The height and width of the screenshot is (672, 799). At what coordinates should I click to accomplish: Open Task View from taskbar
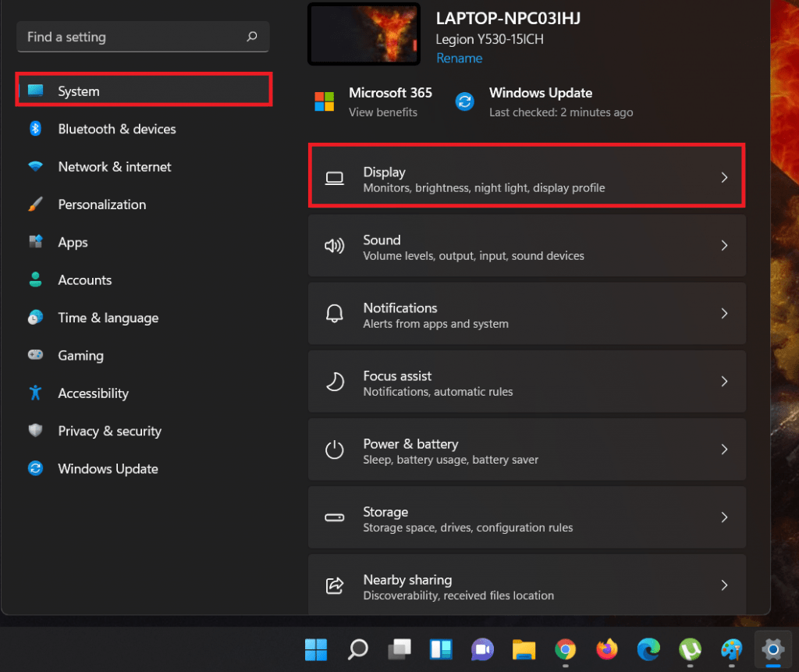[399, 649]
